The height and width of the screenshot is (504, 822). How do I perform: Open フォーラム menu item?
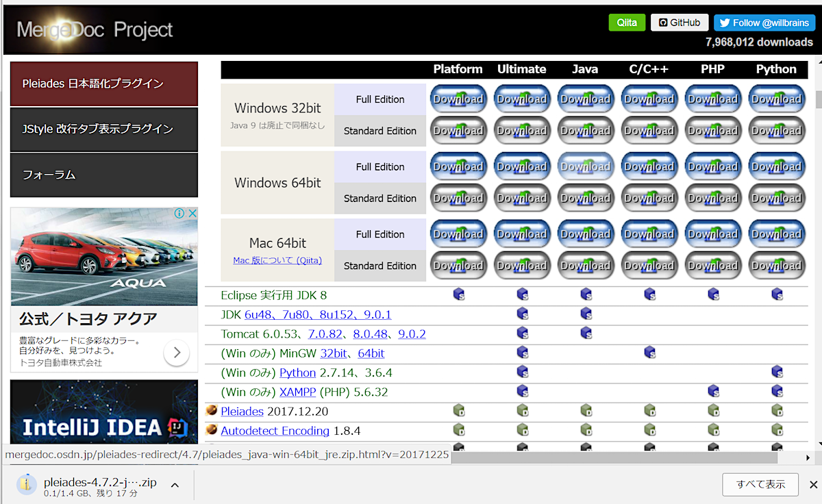click(x=104, y=175)
